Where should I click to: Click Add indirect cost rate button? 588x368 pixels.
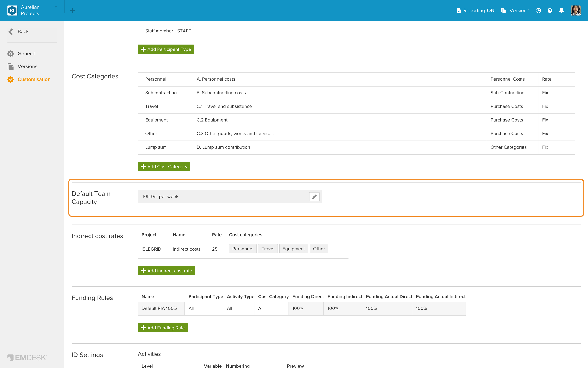[x=166, y=271]
